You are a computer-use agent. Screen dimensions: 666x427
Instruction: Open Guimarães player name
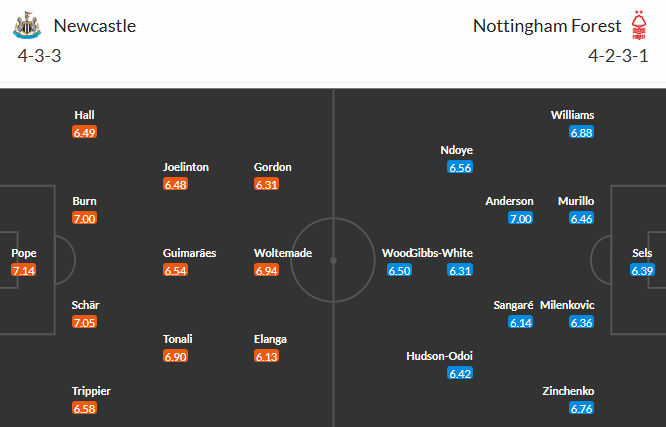[189, 253]
